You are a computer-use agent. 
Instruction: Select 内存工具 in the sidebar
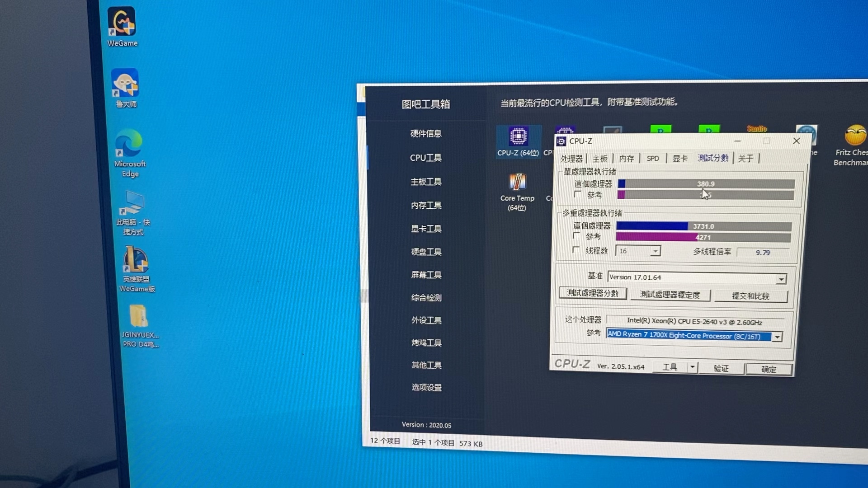(x=426, y=205)
